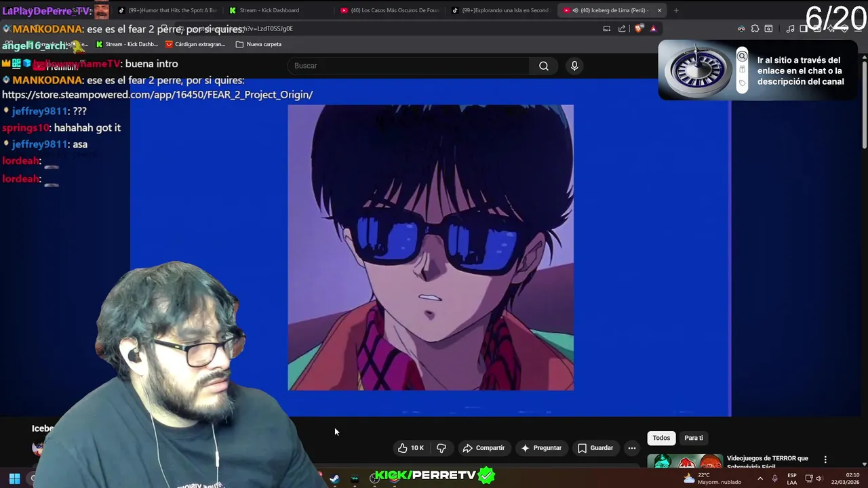Open the three-dot more actions menu
Viewport: 868px width, 488px height.
[632, 448]
